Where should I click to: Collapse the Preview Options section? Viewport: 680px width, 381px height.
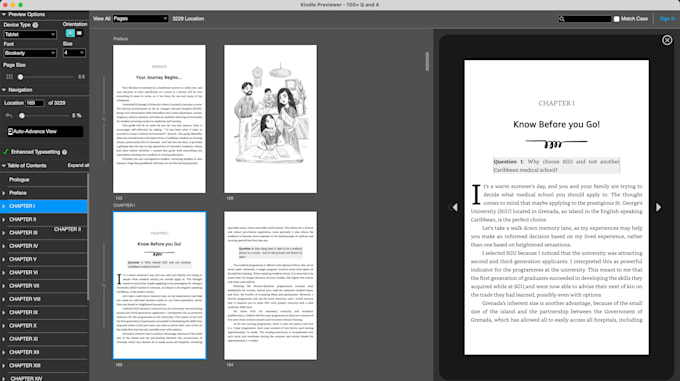(x=4, y=14)
